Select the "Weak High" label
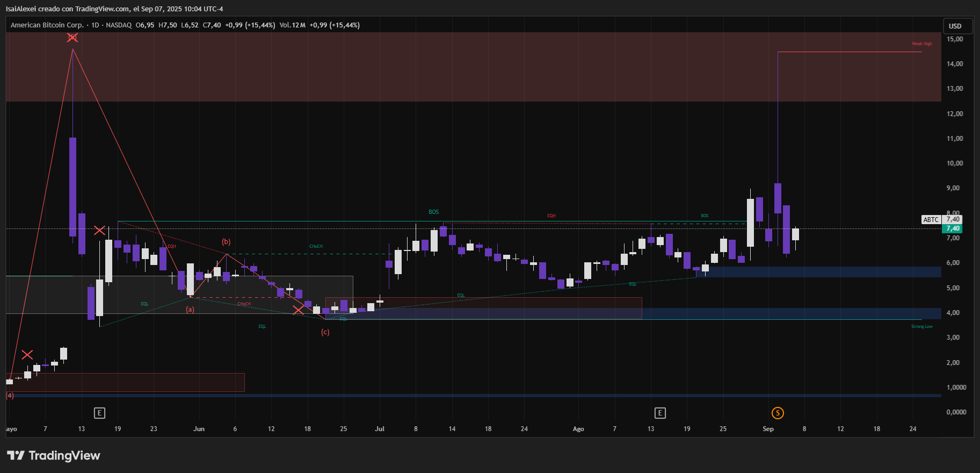Viewport: 980px width, 473px height. (x=921, y=44)
